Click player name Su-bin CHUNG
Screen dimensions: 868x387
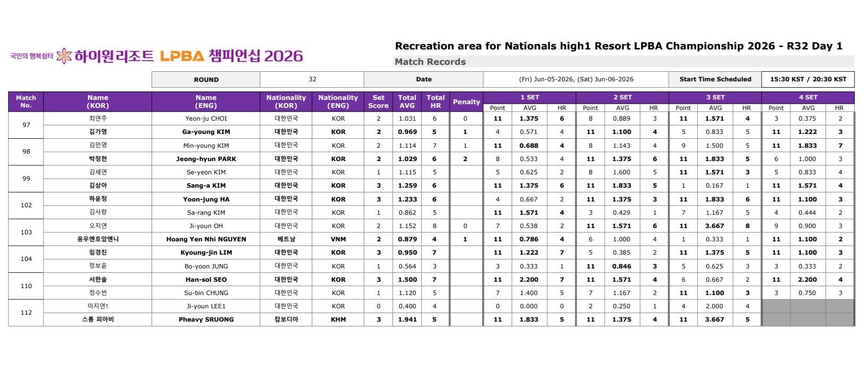click(x=206, y=293)
